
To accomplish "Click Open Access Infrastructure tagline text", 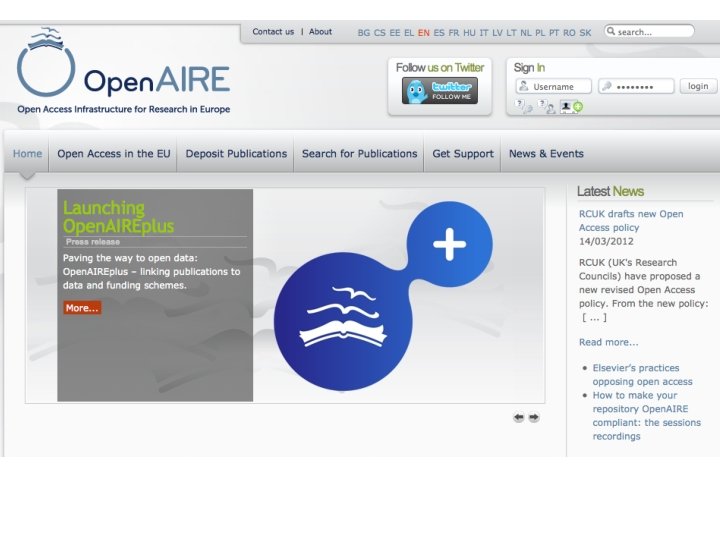I will point(124,109).
